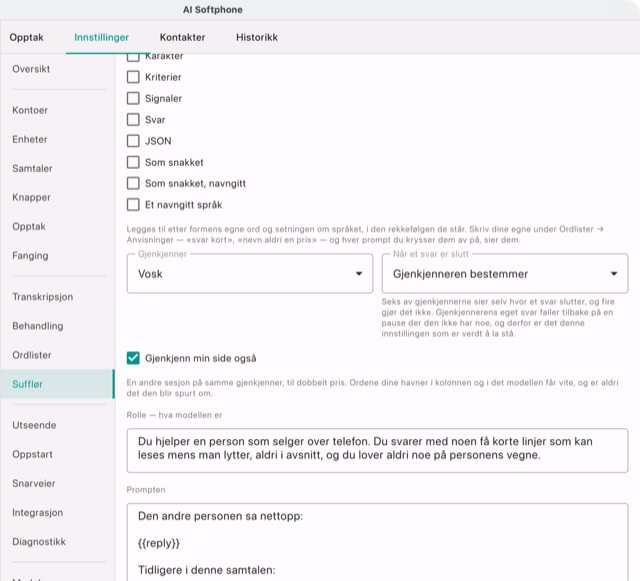
Task: Open Diagnostikk settings section
Action: point(57,542)
